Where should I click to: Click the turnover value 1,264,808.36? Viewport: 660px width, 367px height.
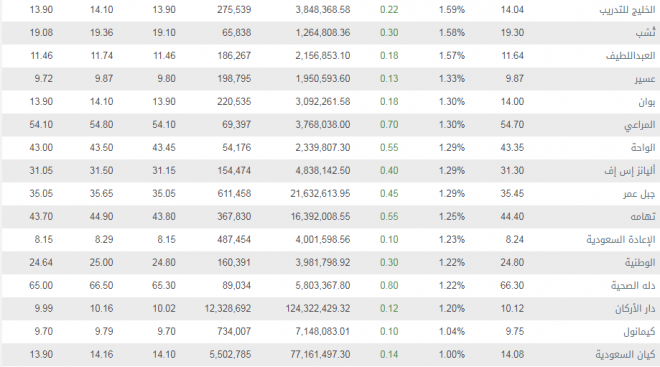tap(323, 32)
